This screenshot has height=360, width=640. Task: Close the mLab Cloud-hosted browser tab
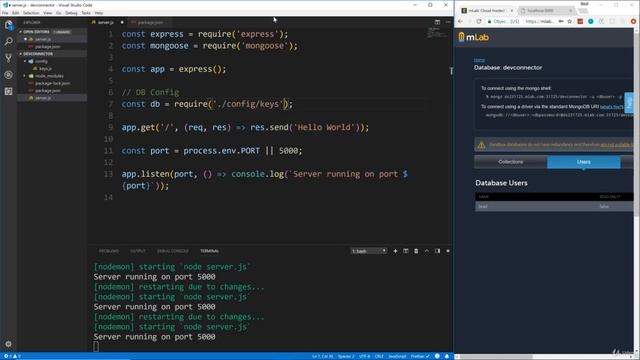click(x=511, y=11)
